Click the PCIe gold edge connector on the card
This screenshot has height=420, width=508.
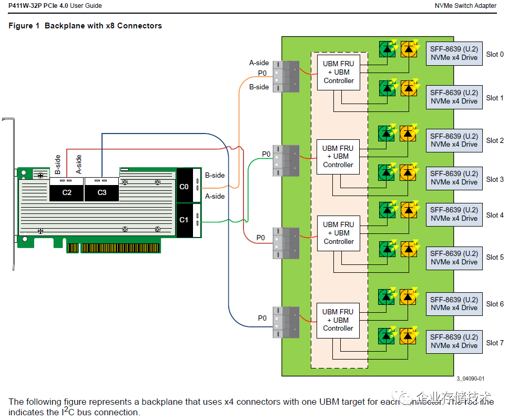(x=114, y=248)
